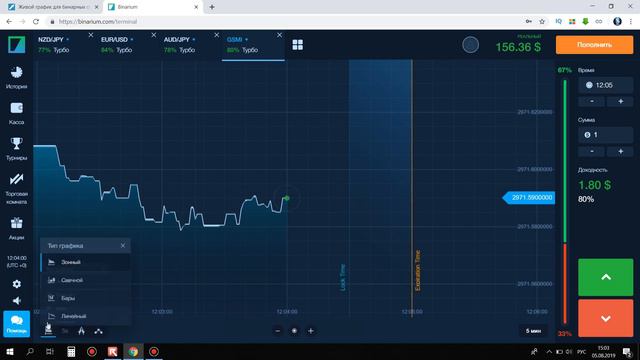
Task: Select Линейный line chart type
Action: [x=85, y=316]
